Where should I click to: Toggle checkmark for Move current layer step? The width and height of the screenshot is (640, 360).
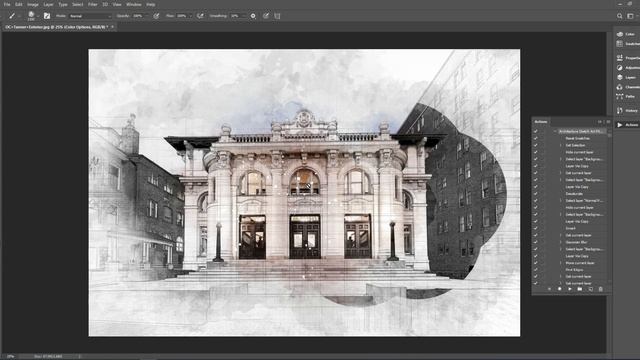(536, 263)
